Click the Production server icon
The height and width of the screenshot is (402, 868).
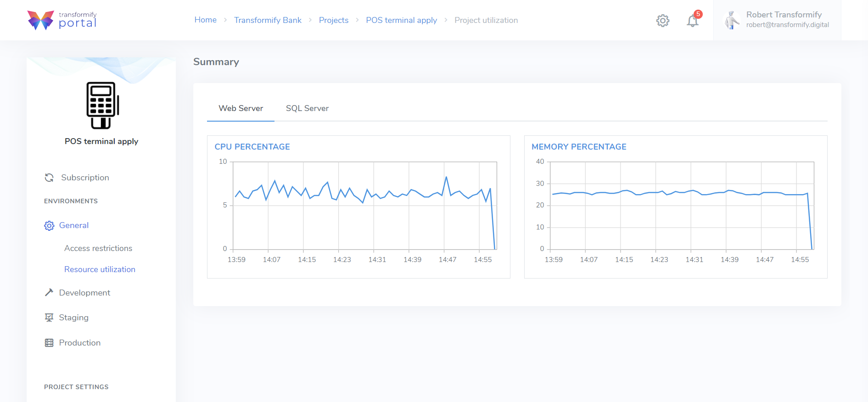coord(49,343)
